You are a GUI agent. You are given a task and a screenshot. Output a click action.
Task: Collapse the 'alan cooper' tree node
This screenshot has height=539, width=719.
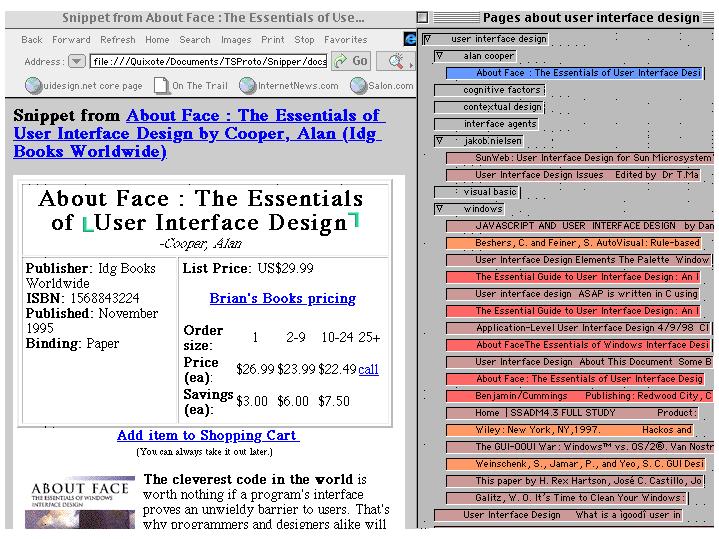point(439,56)
